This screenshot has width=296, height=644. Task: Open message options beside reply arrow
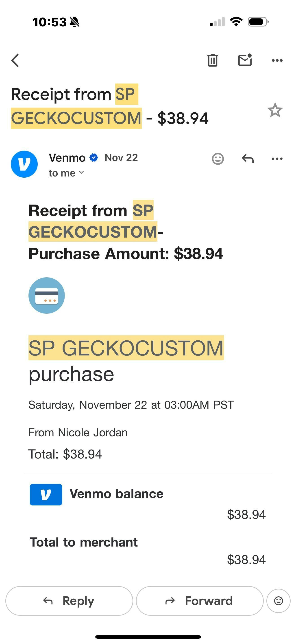coord(277,159)
